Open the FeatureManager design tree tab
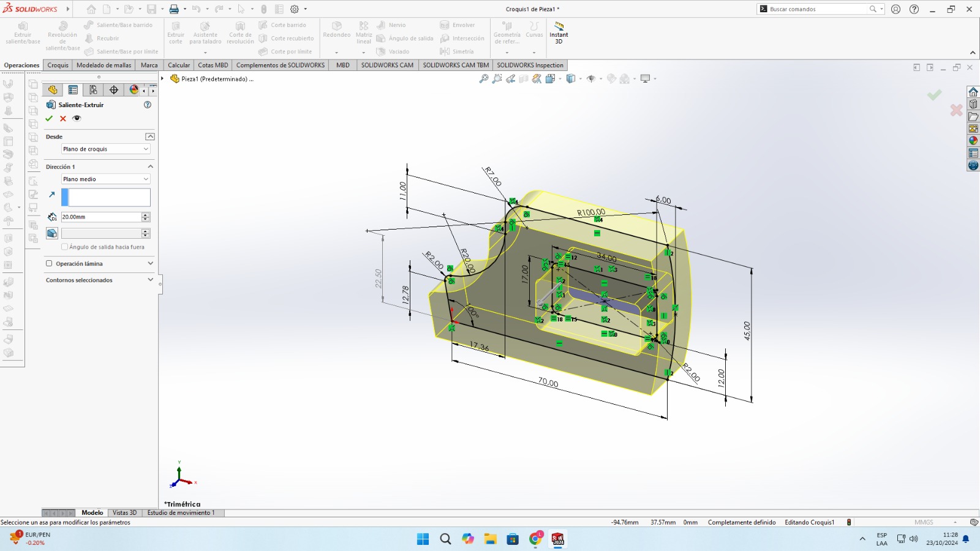 [53, 90]
